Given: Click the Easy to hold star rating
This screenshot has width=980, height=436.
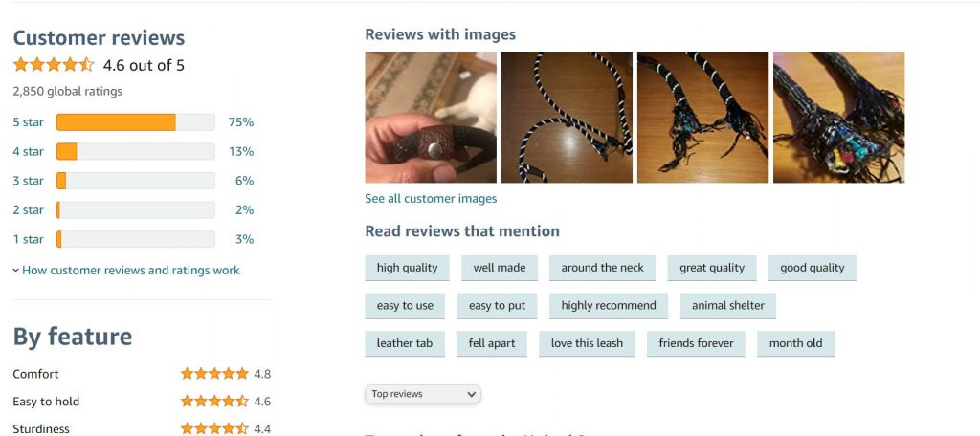Looking at the screenshot, I should pos(214,401).
